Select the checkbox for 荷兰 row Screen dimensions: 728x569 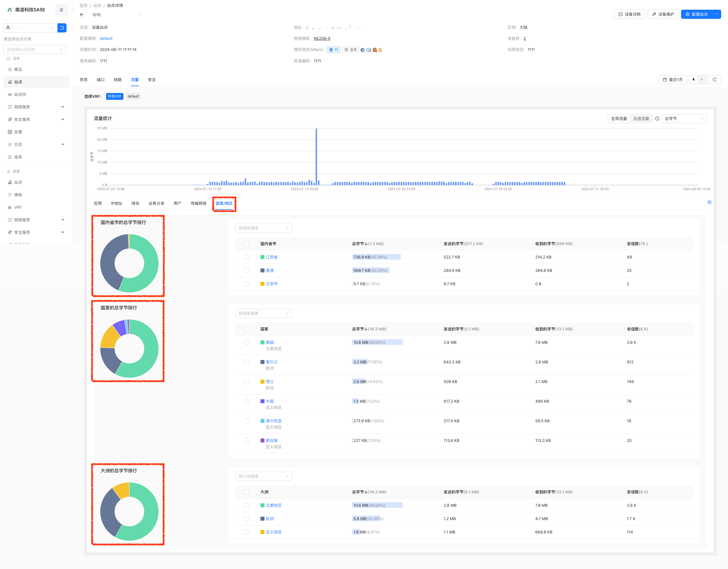click(246, 382)
